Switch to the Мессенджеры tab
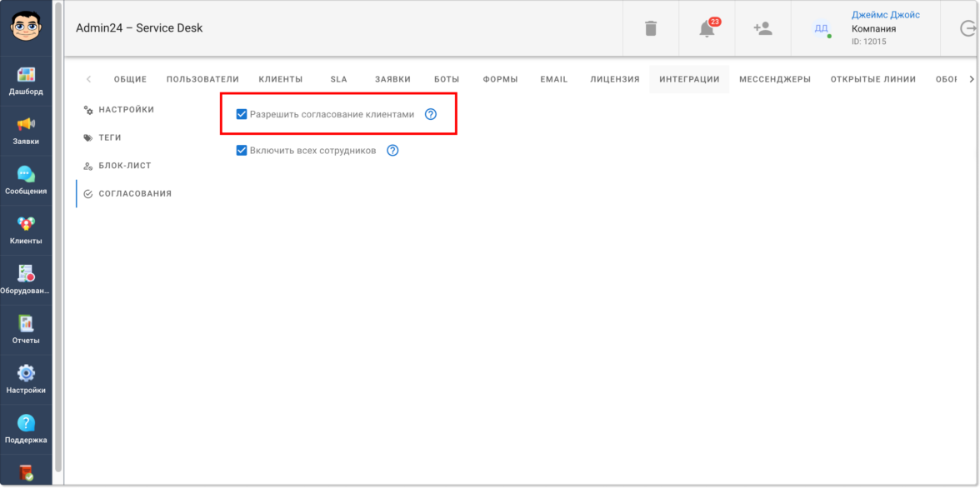980x488 pixels. 775,79
